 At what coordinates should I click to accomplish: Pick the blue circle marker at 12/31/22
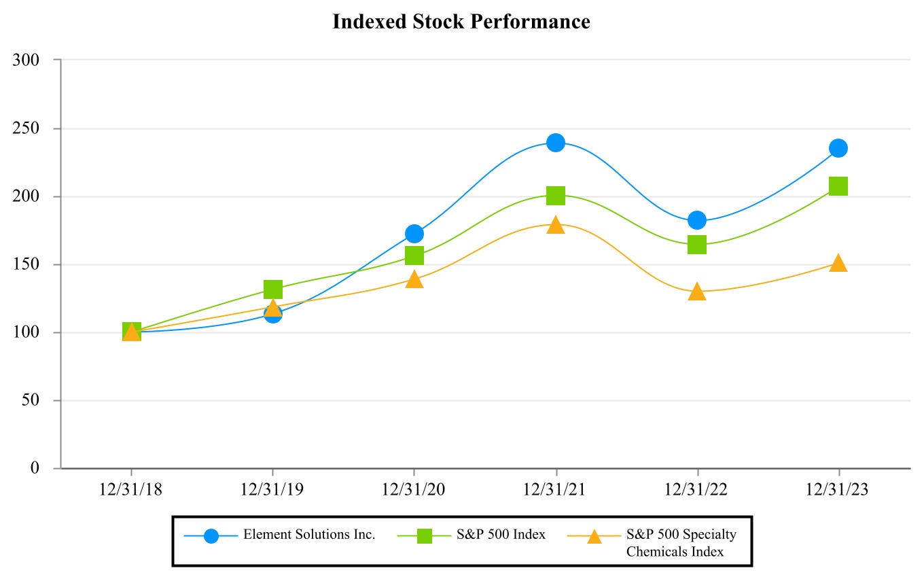pyautogui.click(x=697, y=220)
